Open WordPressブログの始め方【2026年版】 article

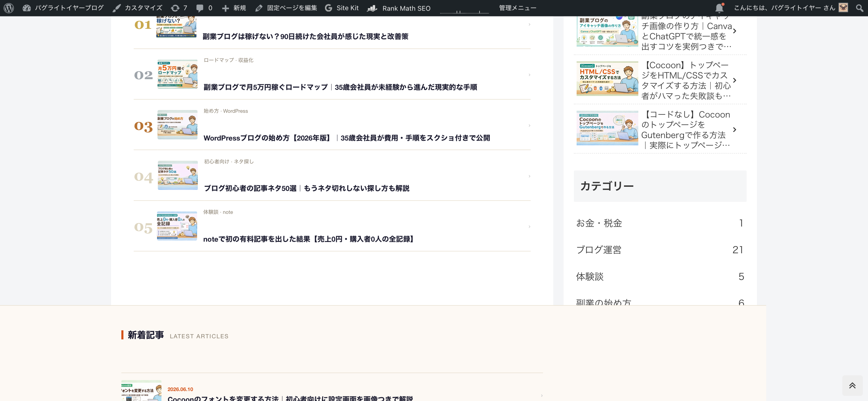tap(347, 138)
